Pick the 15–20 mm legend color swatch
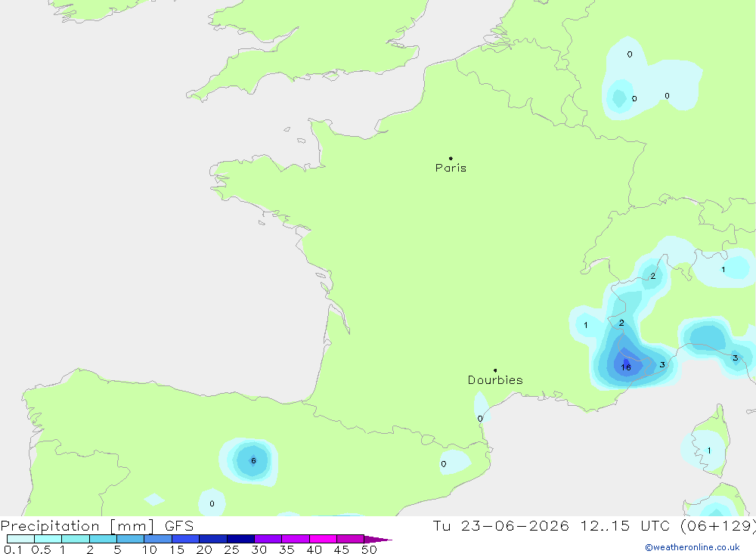This screenshot has height=554, width=756. (186, 539)
